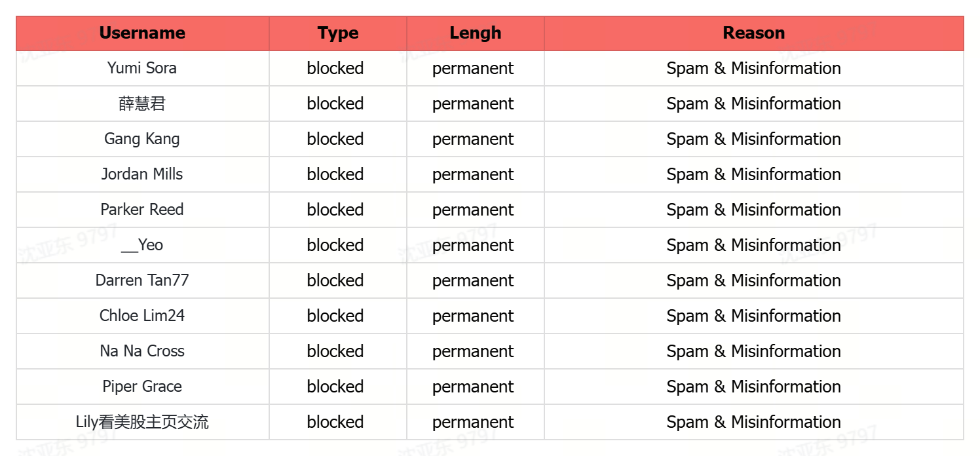980x456 pixels.
Task: Click permanent length in Lily看美股主页交流 row
Action: point(473,422)
